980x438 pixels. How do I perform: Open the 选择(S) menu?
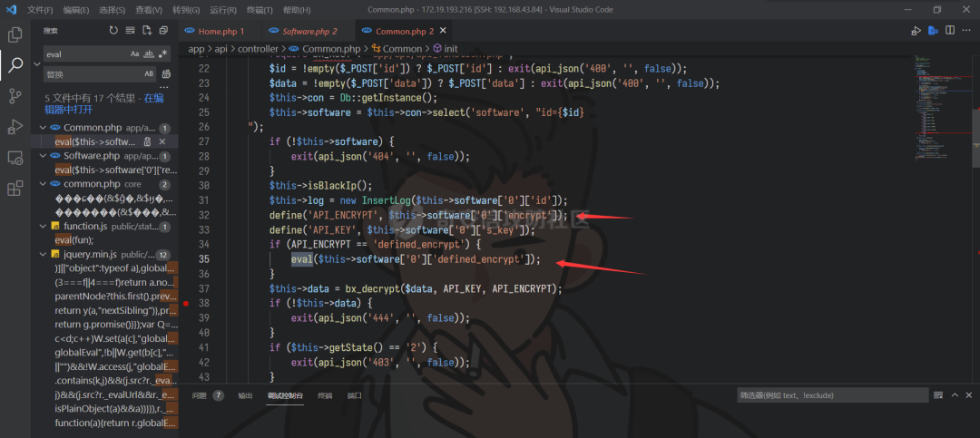tap(113, 10)
